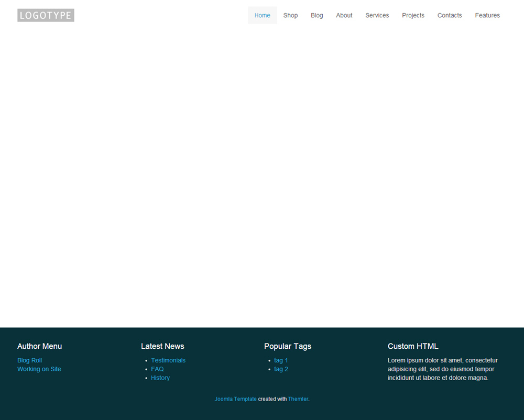Image resolution: width=524 pixels, height=420 pixels.
Task: Open the Home menu item
Action: (262, 15)
